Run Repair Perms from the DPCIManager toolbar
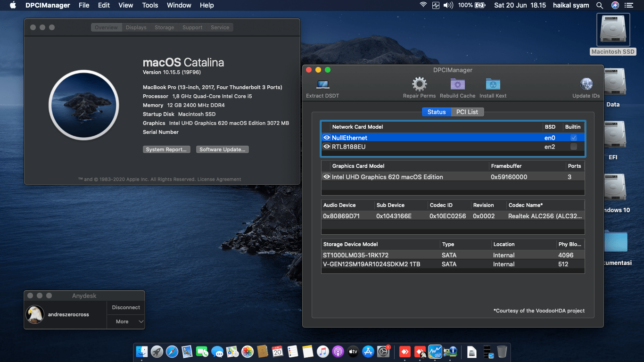 [x=419, y=84]
